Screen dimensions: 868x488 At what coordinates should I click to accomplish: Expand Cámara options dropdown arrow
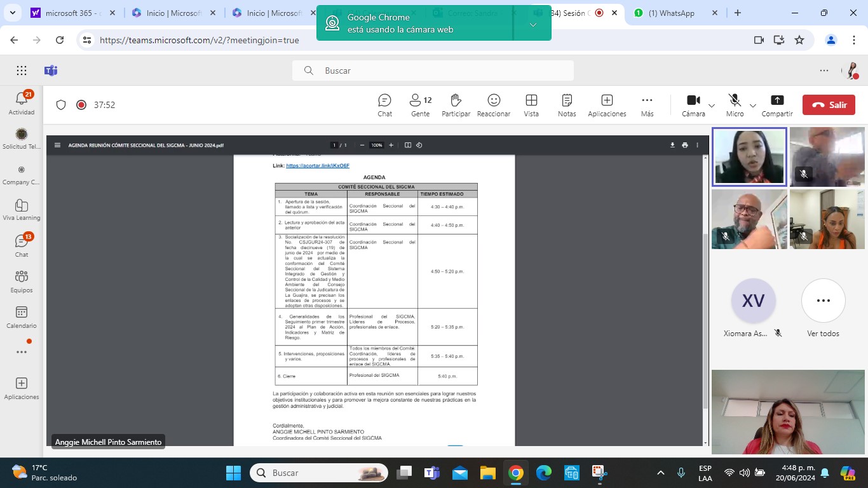(x=712, y=105)
